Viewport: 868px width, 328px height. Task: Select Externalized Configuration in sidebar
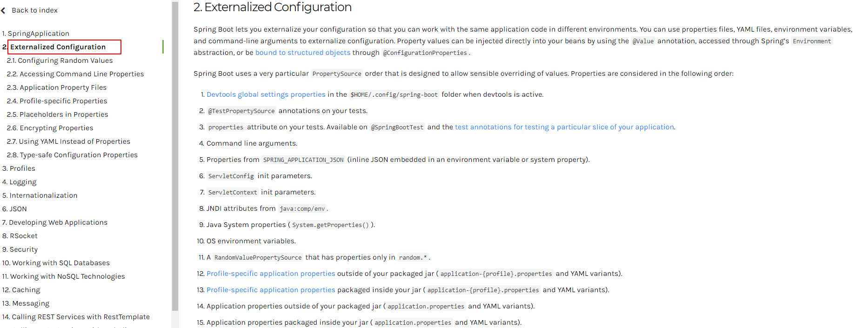point(58,47)
